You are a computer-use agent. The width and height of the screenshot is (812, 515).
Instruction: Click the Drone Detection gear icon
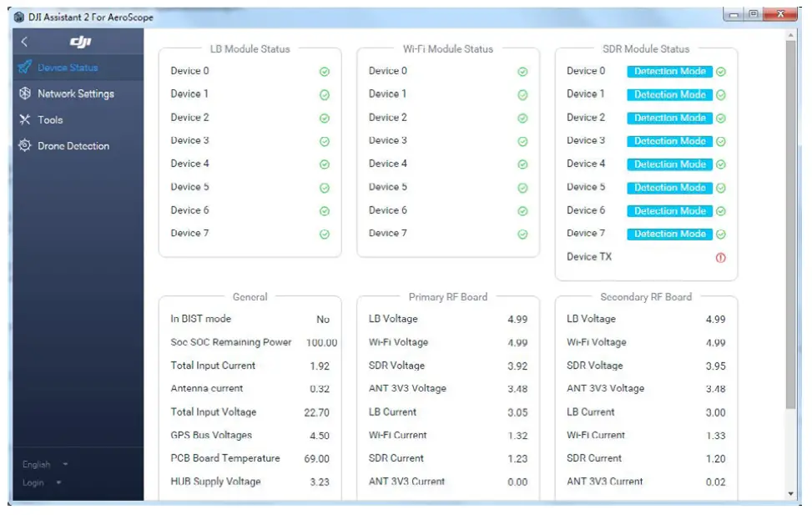24,145
